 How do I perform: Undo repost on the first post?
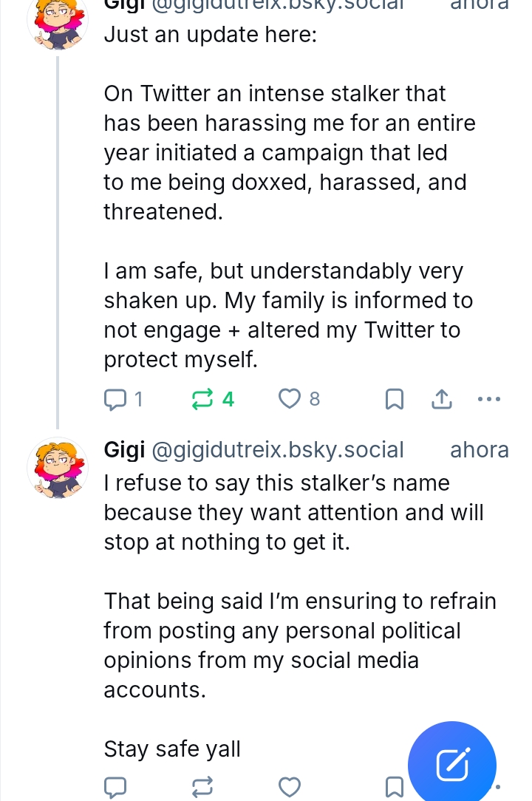200,400
